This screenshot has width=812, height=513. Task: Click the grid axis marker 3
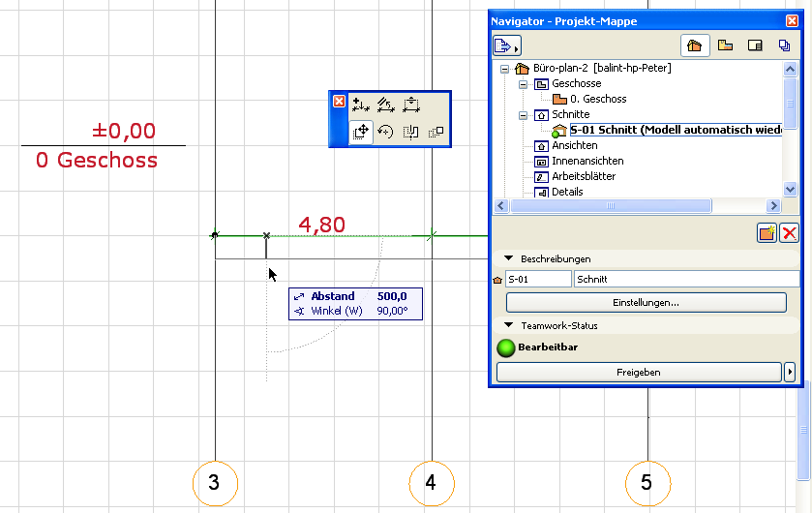pyautogui.click(x=215, y=484)
